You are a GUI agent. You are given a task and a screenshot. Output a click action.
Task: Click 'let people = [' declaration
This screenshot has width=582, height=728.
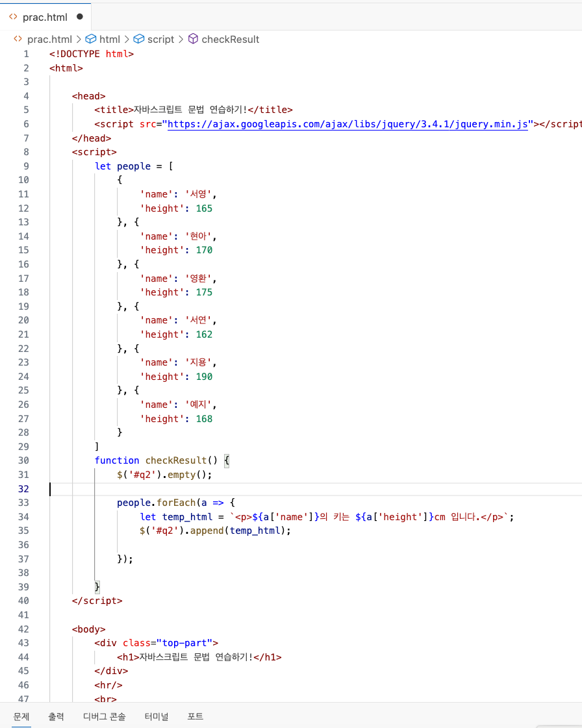(134, 166)
